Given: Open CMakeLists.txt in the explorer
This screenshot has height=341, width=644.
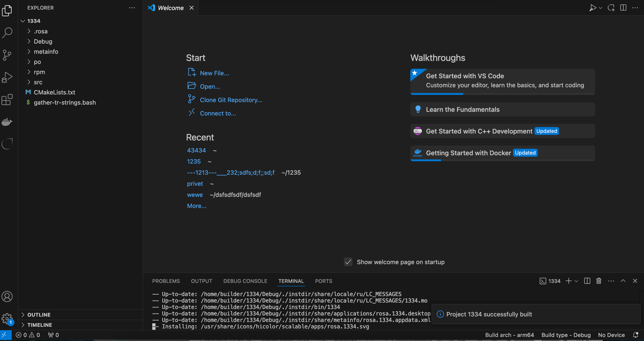Looking at the screenshot, I should tap(54, 92).
